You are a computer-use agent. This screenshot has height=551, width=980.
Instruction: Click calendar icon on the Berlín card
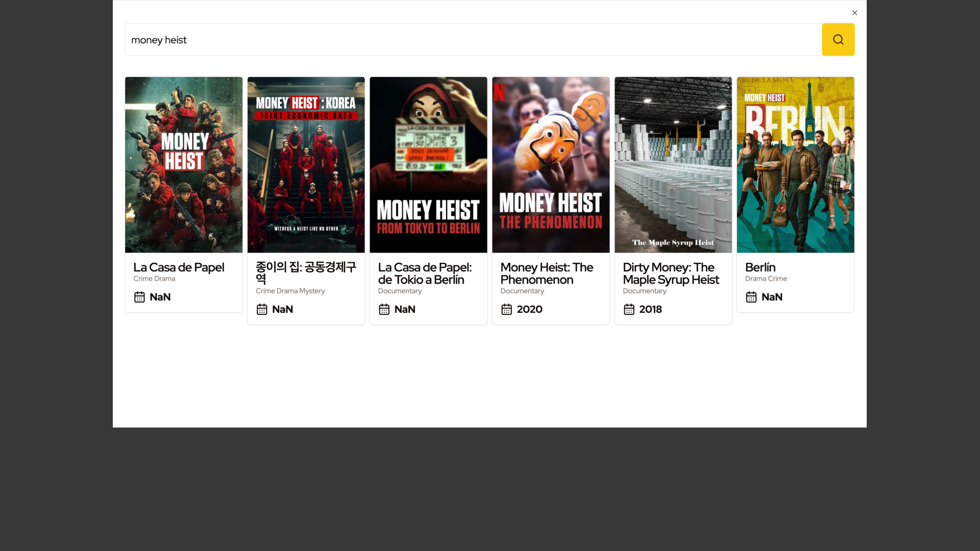(x=751, y=297)
